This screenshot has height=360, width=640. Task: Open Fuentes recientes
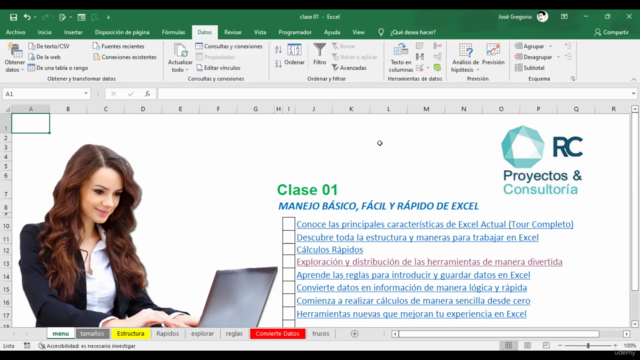118,46
